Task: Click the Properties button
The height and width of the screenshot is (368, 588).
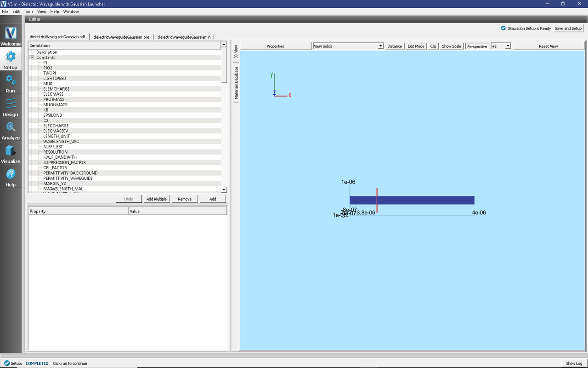Action: tap(275, 46)
